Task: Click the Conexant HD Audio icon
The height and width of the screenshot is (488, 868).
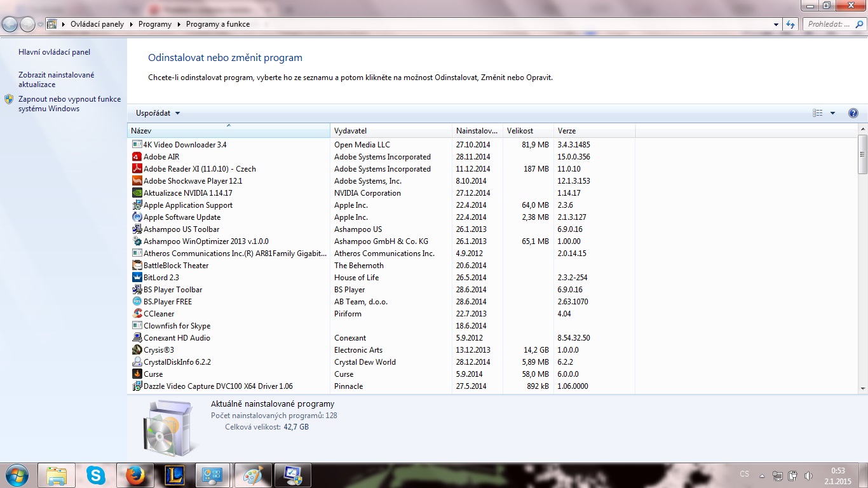Action: (137, 338)
